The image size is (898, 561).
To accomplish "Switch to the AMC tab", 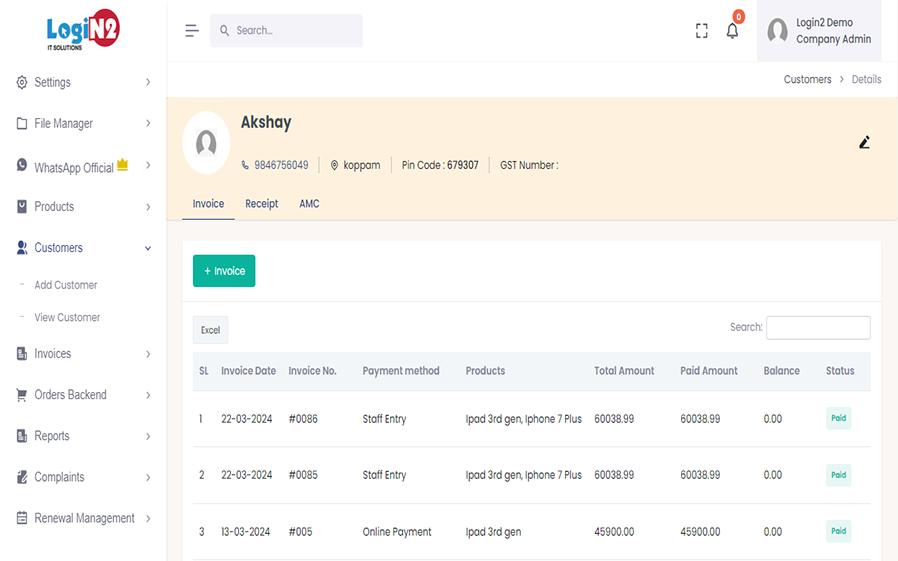I will click(309, 204).
